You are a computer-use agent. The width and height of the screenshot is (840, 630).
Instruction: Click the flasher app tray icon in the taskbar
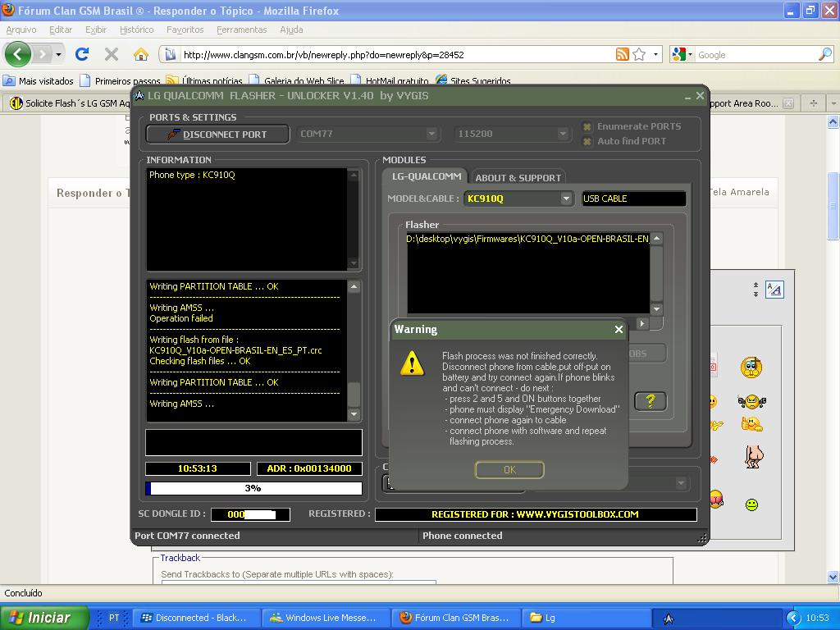point(668,618)
